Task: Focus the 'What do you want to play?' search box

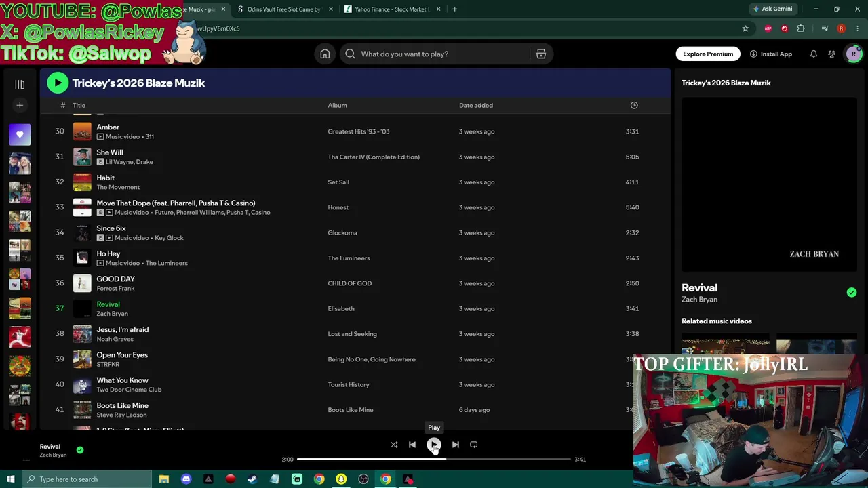Action: [435, 54]
